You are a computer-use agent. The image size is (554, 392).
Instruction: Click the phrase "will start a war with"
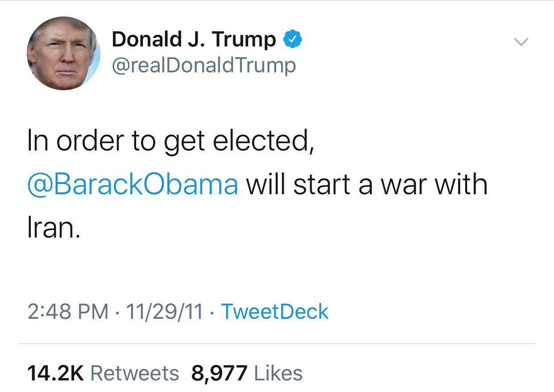(x=367, y=184)
